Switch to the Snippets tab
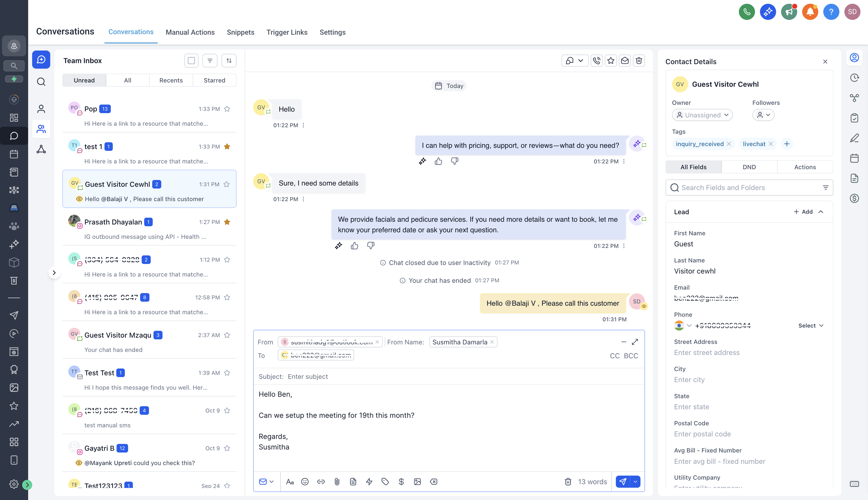The height and width of the screenshot is (500, 868). 240,32
